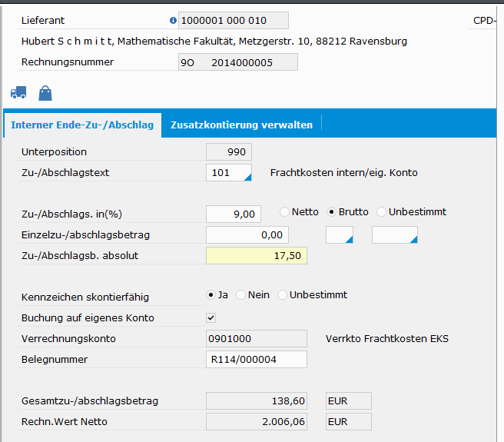Click the Verrechnungskonto label
Viewport: 504px width, 442px height.
(x=68, y=339)
